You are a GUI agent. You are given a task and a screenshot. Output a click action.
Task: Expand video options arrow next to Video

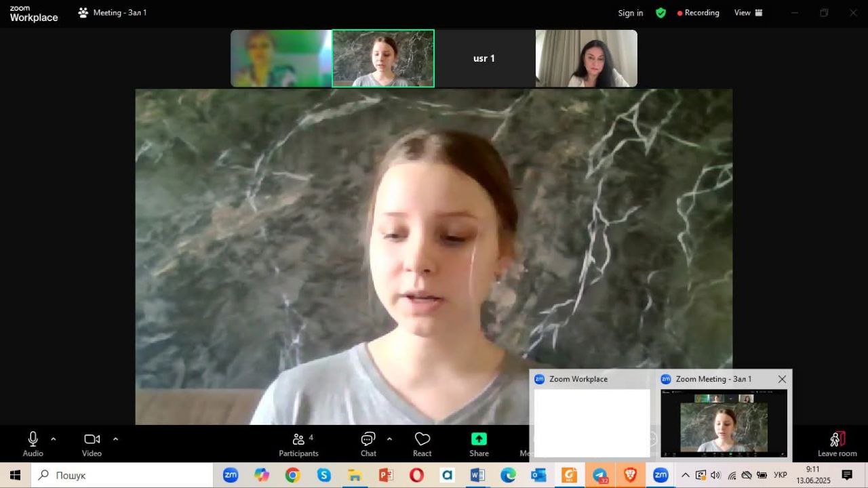(x=115, y=439)
